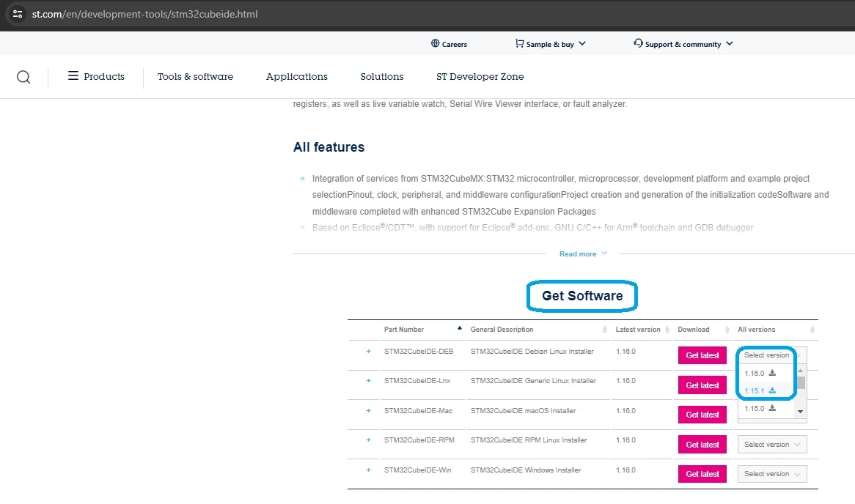Click the Get Software heading
Viewport: 855px width, 504px height.
point(581,296)
